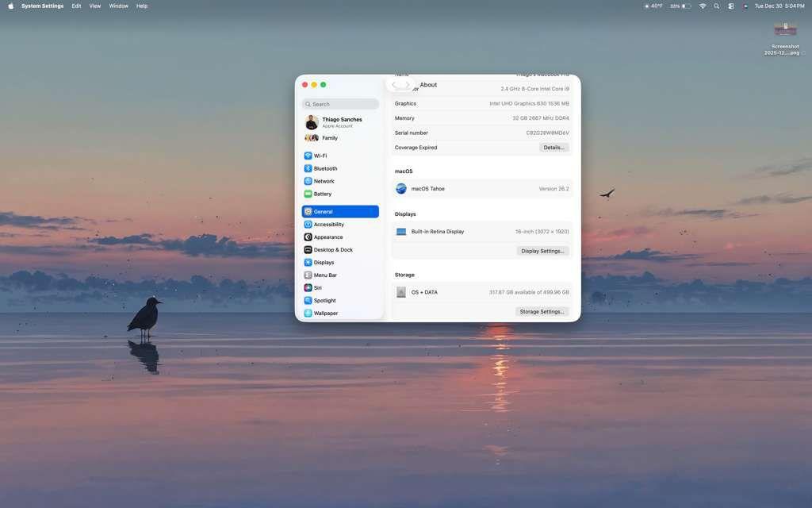812x508 pixels.
Task: Open the Window menu
Action: [118, 6]
